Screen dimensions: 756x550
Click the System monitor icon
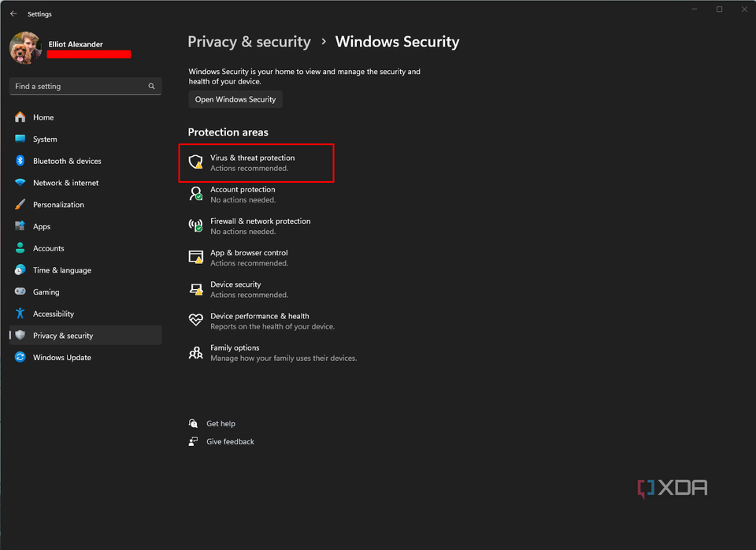[x=20, y=139]
